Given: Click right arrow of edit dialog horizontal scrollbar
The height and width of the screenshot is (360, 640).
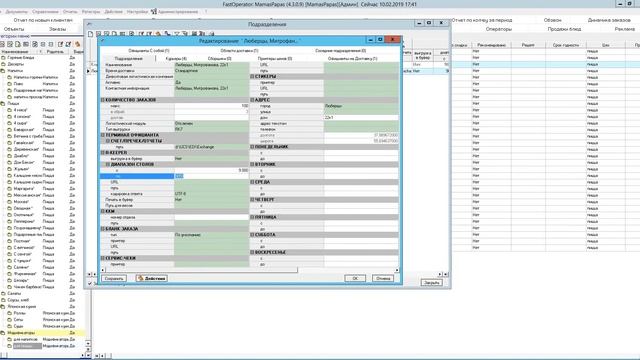Looking at the screenshot, I should 397,270.
